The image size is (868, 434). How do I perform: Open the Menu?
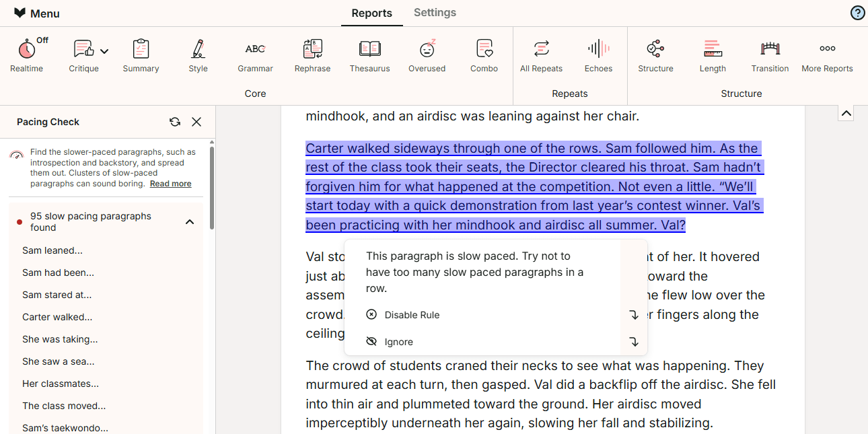[x=36, y=13]
